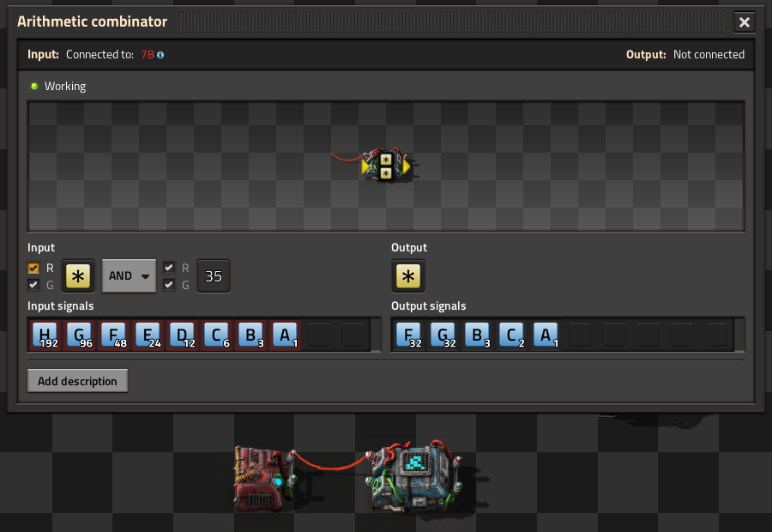Click the constant value field showing 35

(x=214, y=275)
